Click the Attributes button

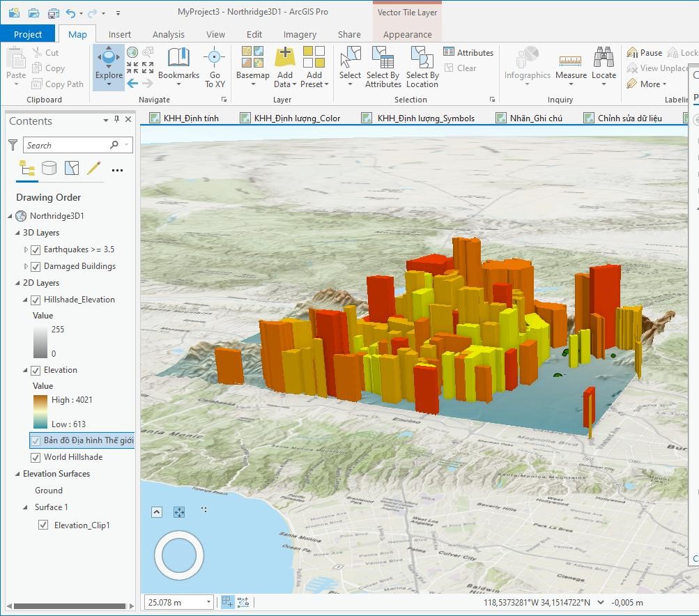[468, 52]
